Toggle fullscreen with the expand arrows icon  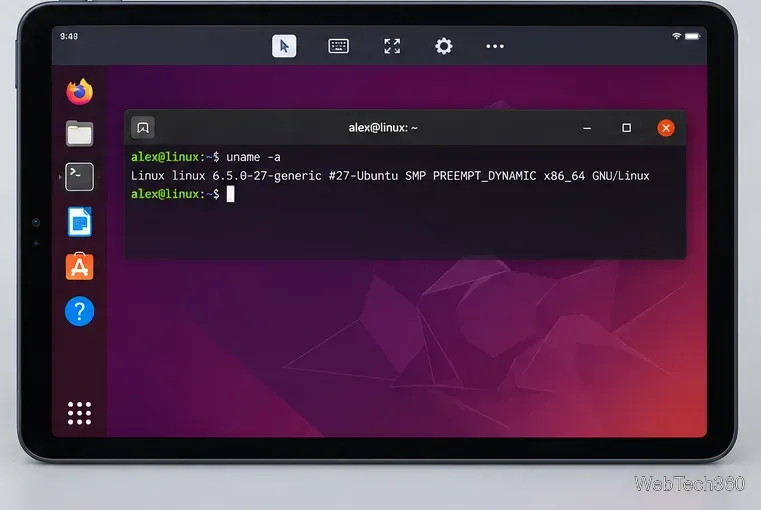pyautogui.click(x=392, y=46)
